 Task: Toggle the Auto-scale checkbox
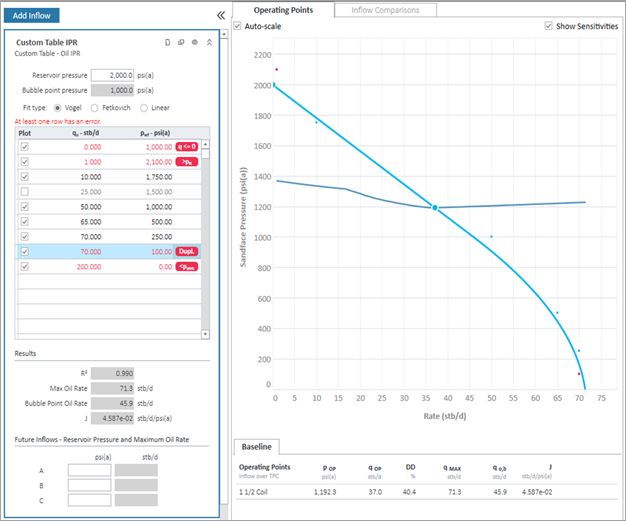click(238, 26)
